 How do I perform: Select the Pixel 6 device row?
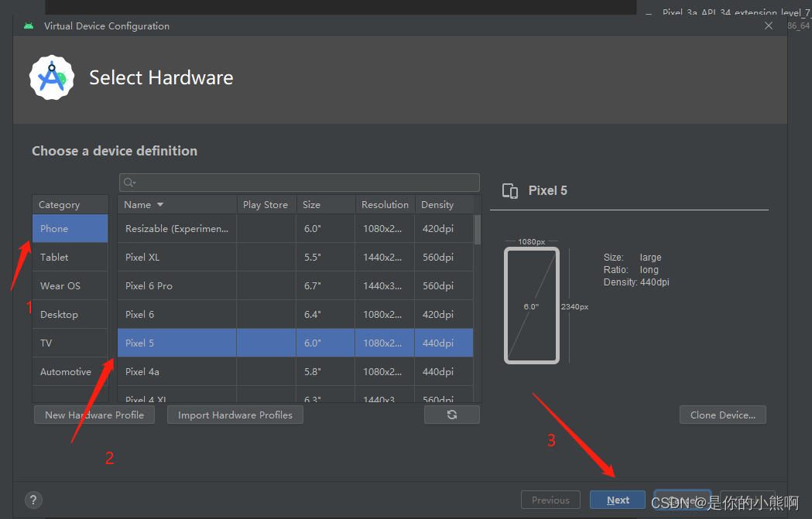(295, 315)
